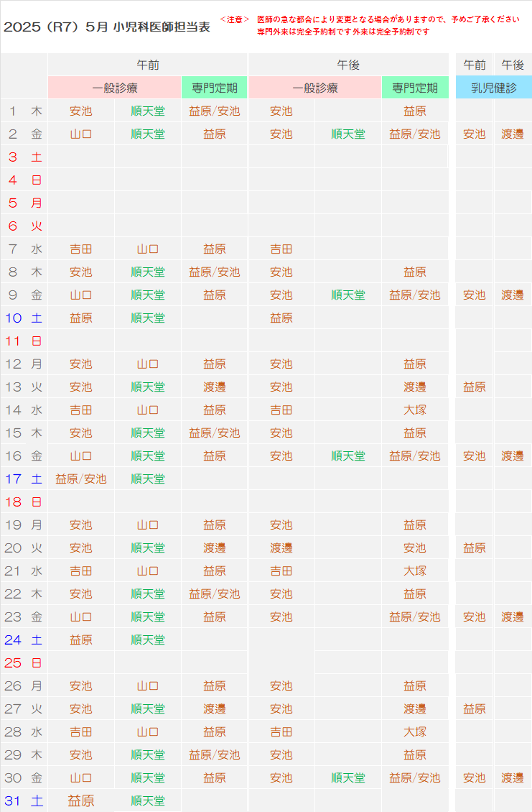Image resolution: width=532 pixels, height=812 pixels.
Task: Click the wide 午後 header above 一般診療
Action: (x=348, y=65)
